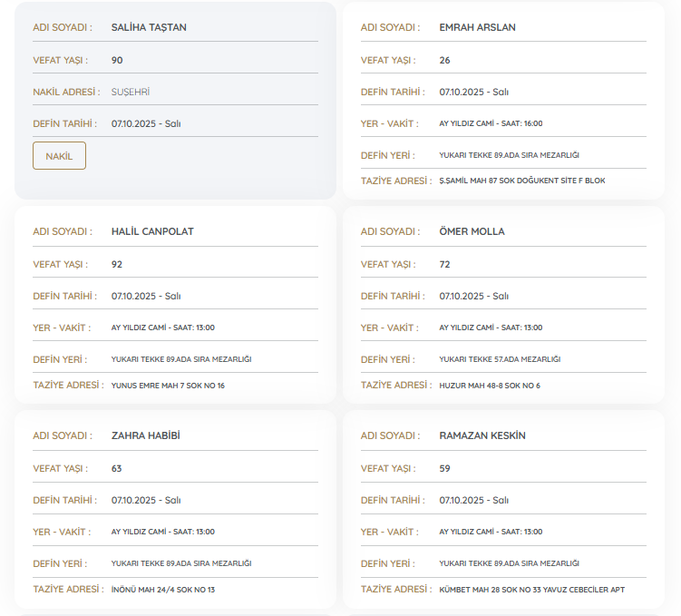Screen dimensions: 681x616
Task: Click Saliha Taştan's age value 90
Action: 117,60
